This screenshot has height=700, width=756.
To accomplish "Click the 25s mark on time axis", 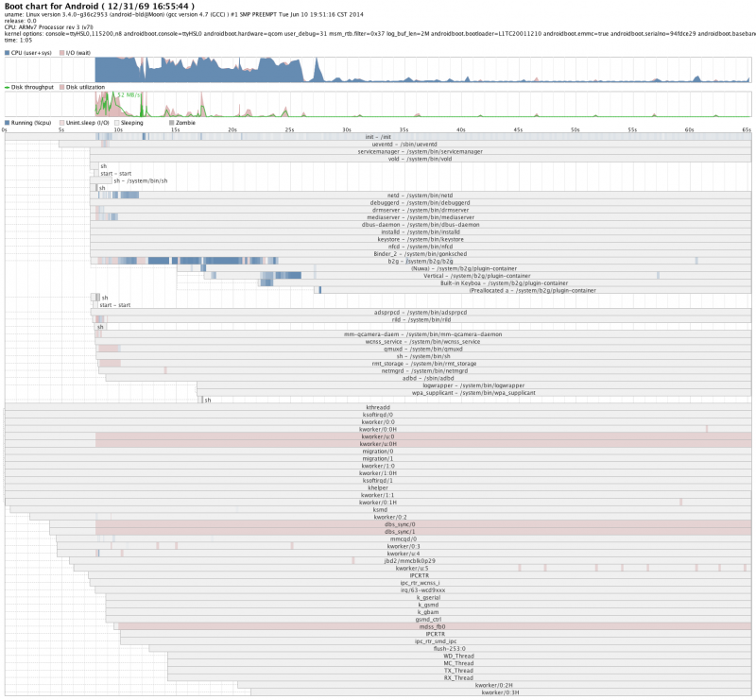I will point(289,129).
